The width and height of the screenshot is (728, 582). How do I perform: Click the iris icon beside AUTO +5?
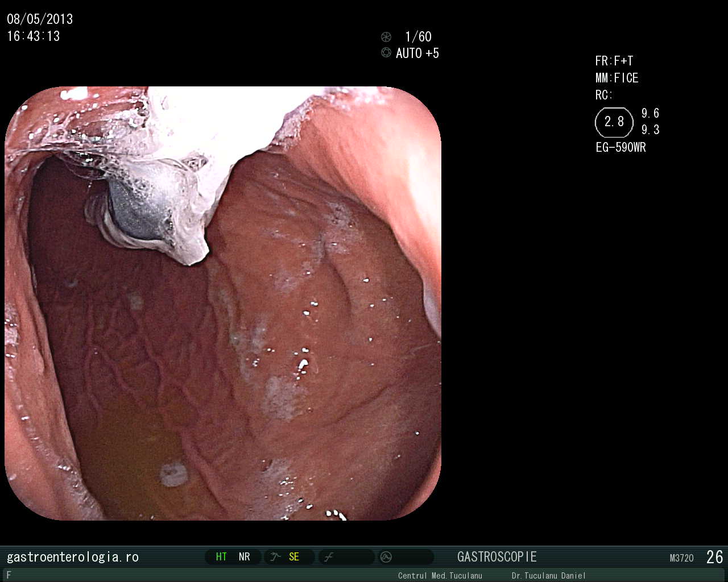(x=386, y=52)
